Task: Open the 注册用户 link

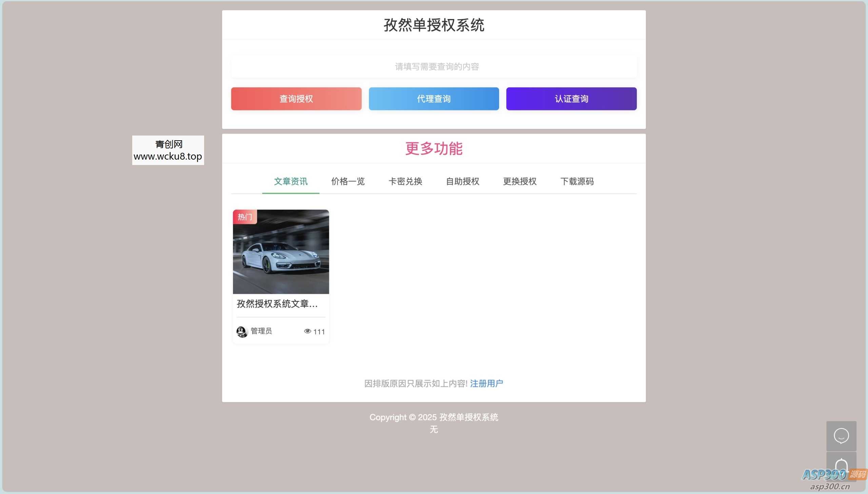Action: point(487,383)
